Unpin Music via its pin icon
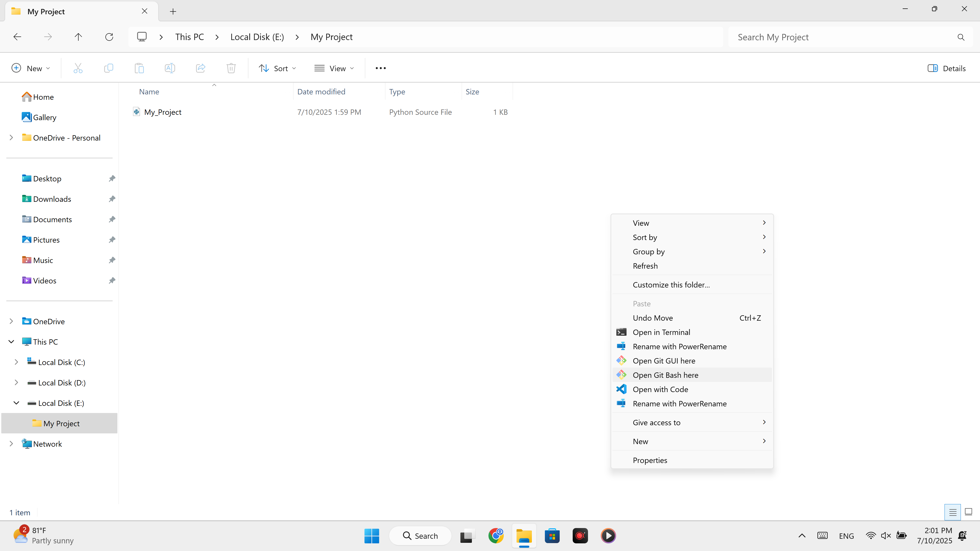Screen dimensions: 980x551 [112, 260]
